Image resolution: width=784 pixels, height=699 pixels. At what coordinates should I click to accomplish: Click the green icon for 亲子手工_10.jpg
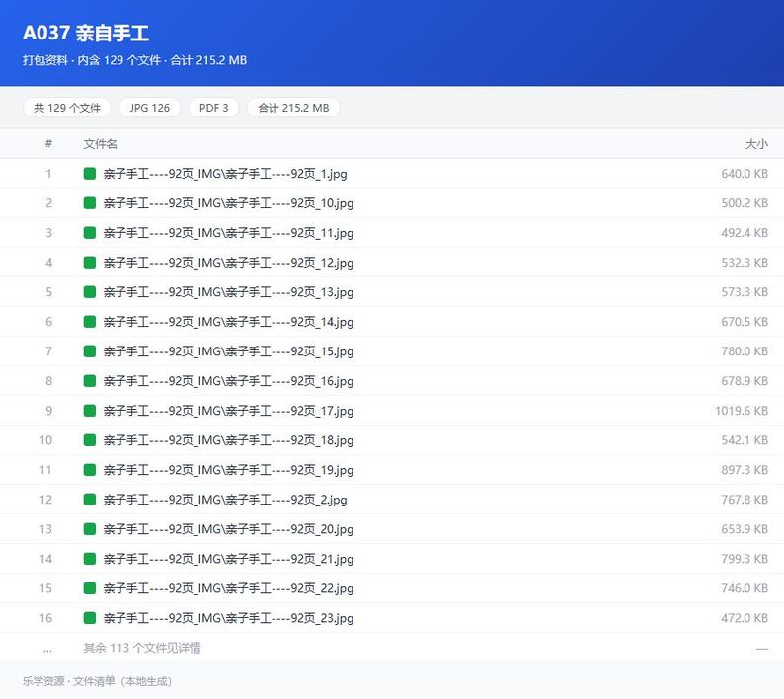point(90,203)
